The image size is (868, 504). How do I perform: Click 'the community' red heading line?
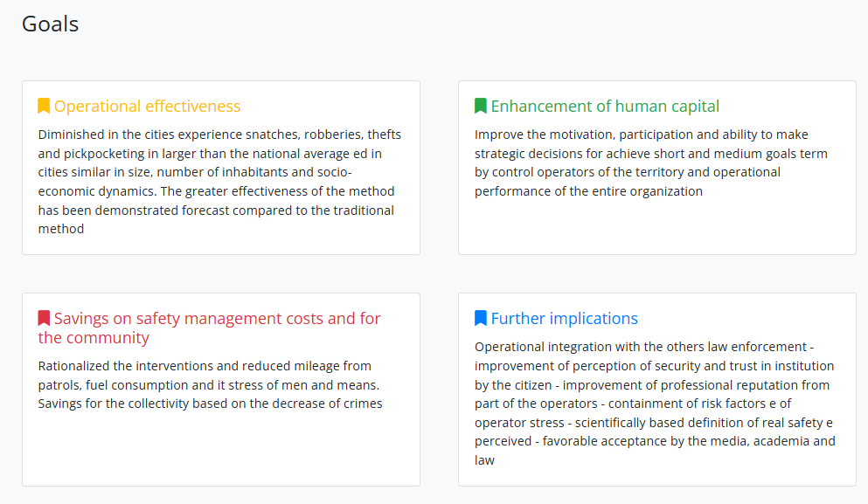[x=94, y=337]
